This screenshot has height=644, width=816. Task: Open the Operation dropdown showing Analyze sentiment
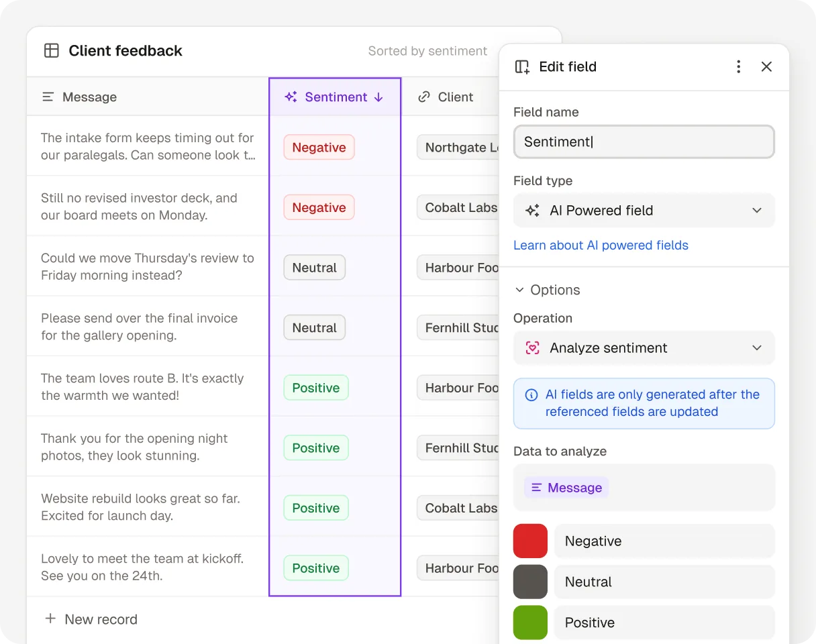coord(644,348)
